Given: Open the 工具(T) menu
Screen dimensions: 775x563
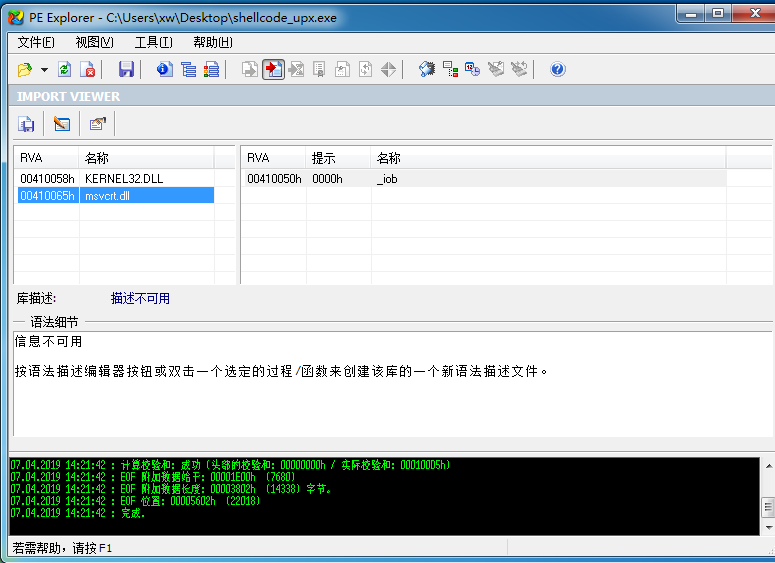Looking at the screenshot, I should click(x=154, y=43).
